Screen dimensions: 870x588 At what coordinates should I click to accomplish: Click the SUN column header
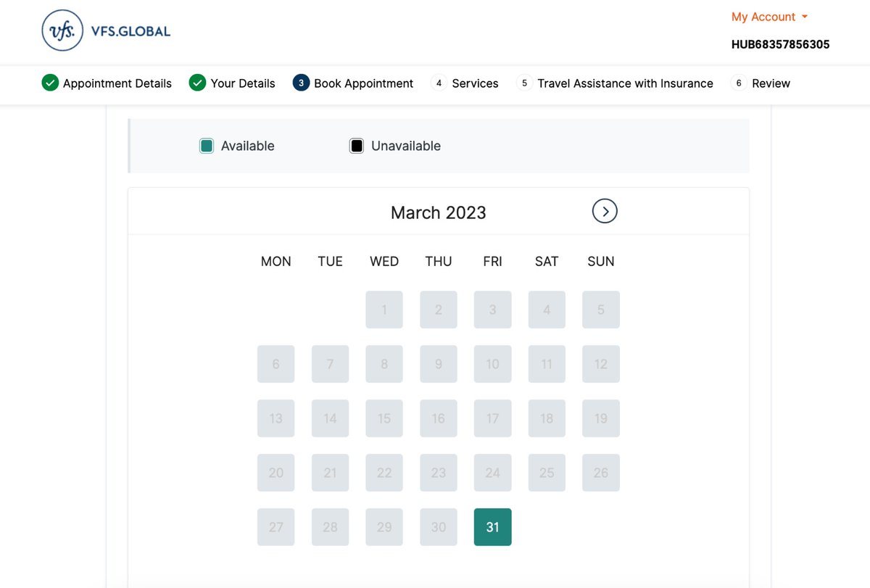601,262
